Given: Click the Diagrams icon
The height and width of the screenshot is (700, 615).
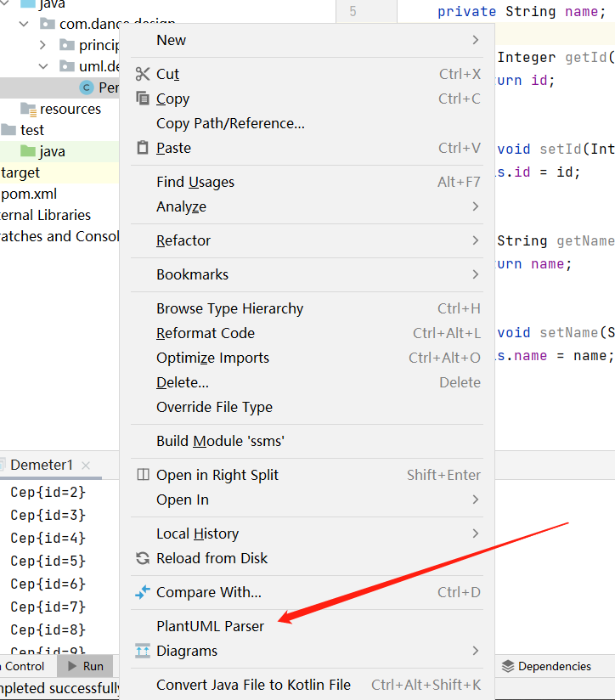Looking at the screenshot, I should pos(143,651).
